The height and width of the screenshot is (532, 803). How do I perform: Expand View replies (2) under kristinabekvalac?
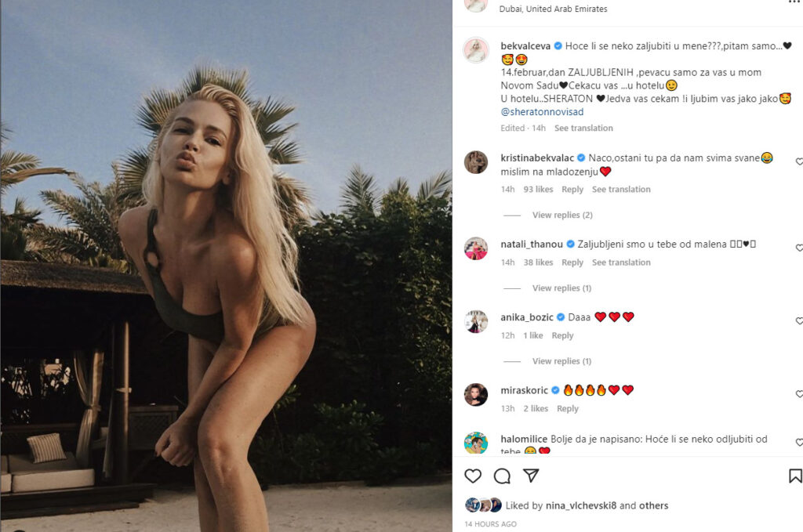coord(562,215)
